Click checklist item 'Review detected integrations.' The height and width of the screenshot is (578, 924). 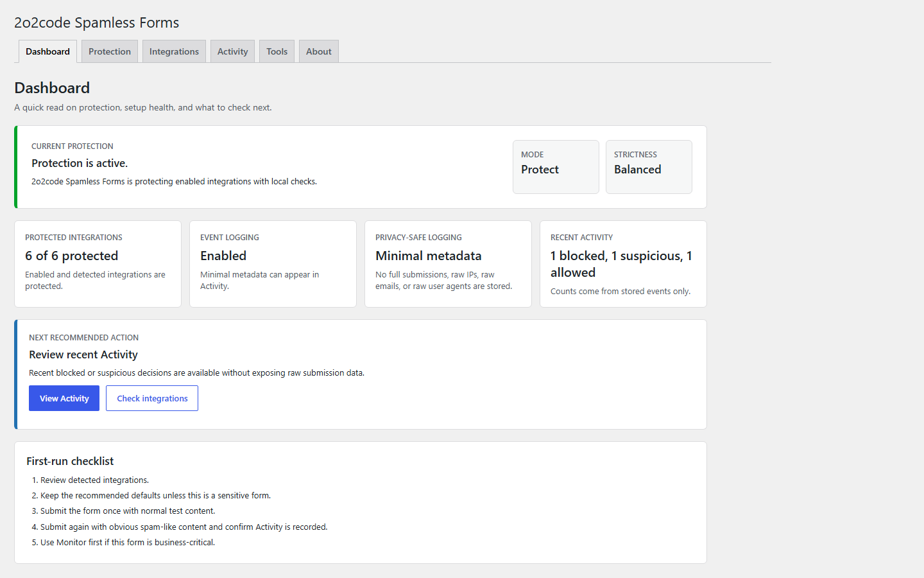(95, 480)
